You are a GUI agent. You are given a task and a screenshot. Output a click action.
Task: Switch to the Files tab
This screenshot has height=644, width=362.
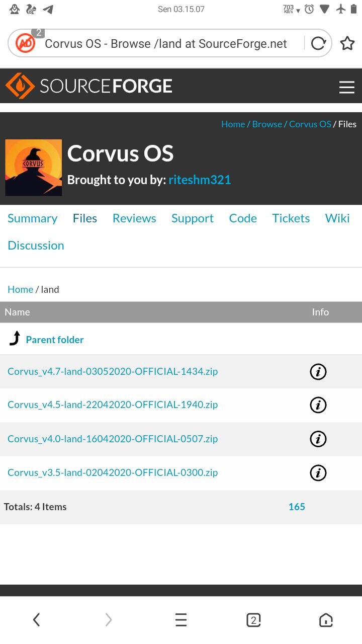(85, 218)
